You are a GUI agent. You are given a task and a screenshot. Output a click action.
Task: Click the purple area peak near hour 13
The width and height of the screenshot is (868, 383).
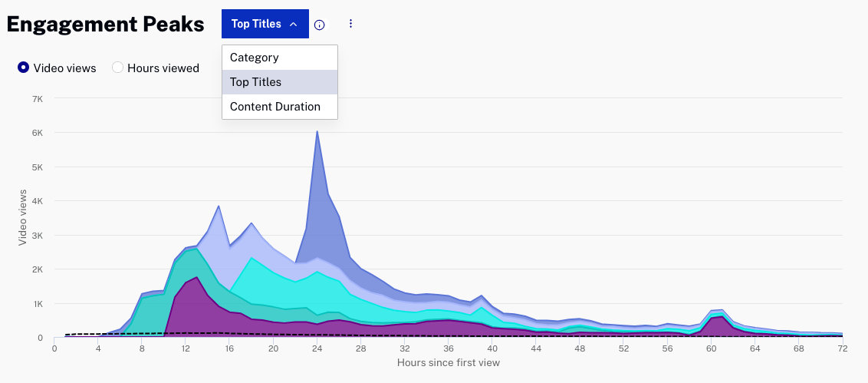[x=197, y=279]
